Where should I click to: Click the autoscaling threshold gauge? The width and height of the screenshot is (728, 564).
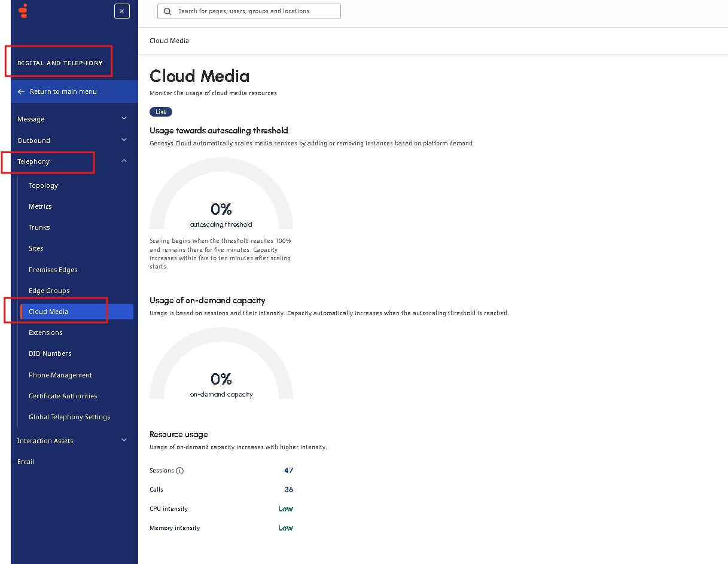pyautogui.click(x=221, y=197)
